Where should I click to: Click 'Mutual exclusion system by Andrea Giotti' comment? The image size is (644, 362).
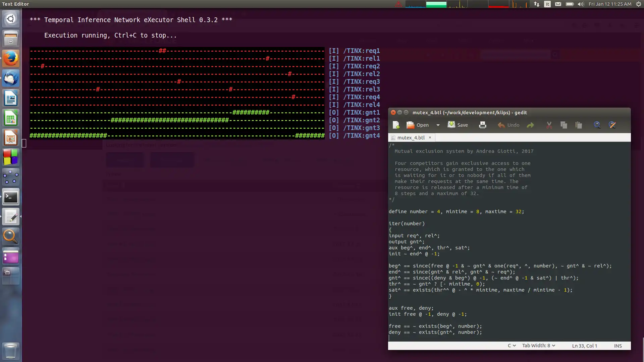coord(464,151)
